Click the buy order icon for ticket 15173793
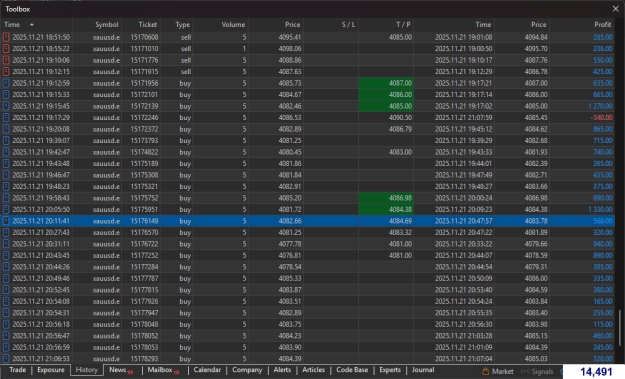 point(6,141)
